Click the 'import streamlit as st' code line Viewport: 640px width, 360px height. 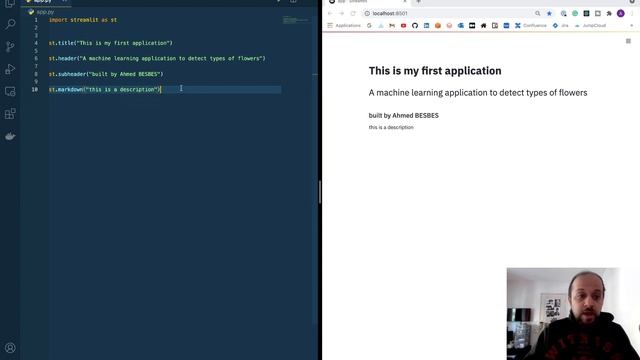(x=83, y=20)
